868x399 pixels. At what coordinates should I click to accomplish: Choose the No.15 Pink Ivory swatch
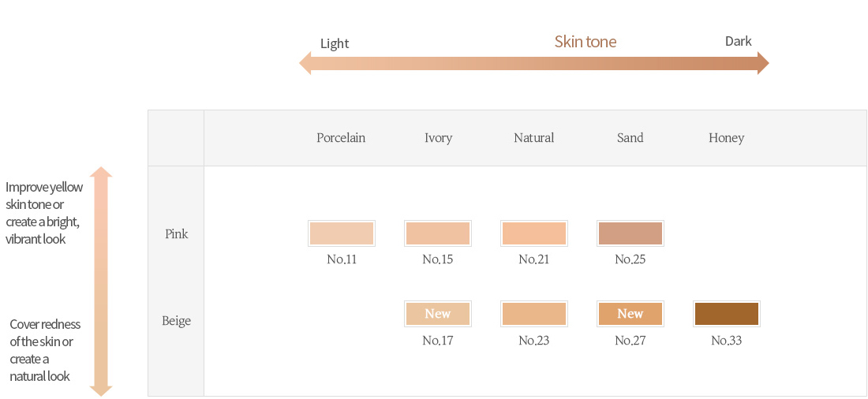[438, 233]
